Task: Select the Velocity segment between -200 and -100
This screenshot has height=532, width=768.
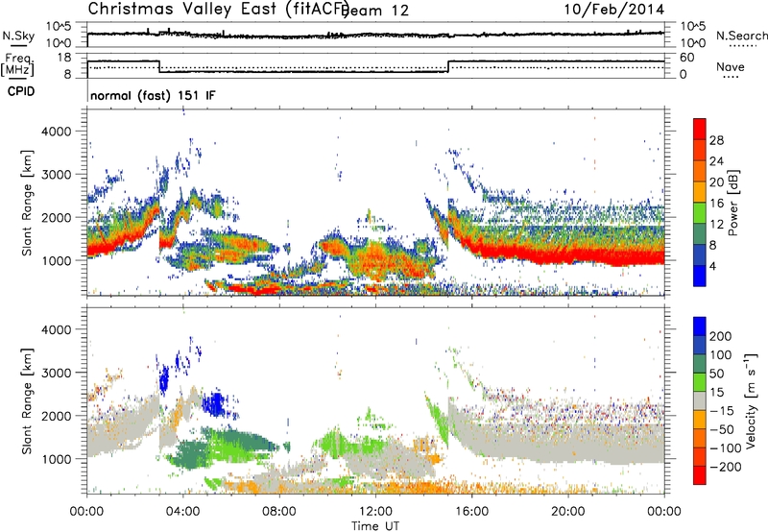Action: (700, 456)
